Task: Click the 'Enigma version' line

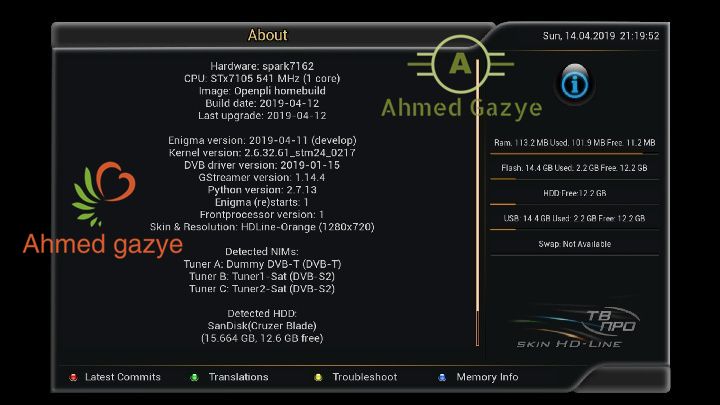Action: (262, 141)
